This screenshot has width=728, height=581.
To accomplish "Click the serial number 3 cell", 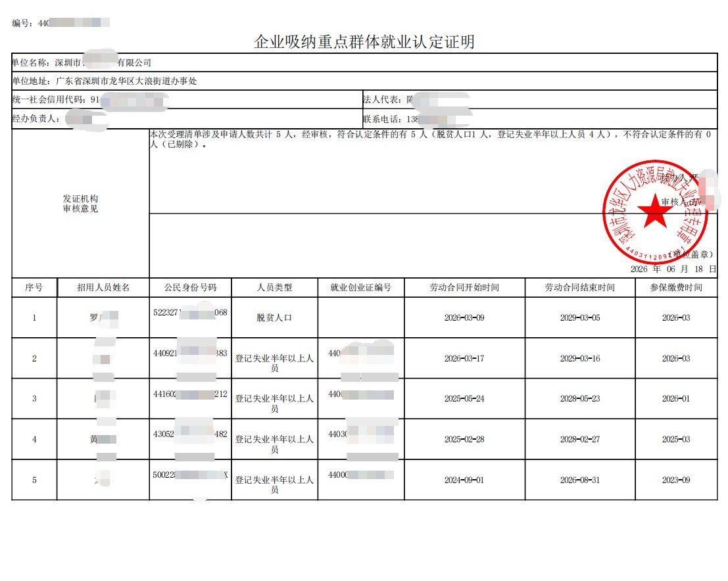I will click(x=34, y=399).
